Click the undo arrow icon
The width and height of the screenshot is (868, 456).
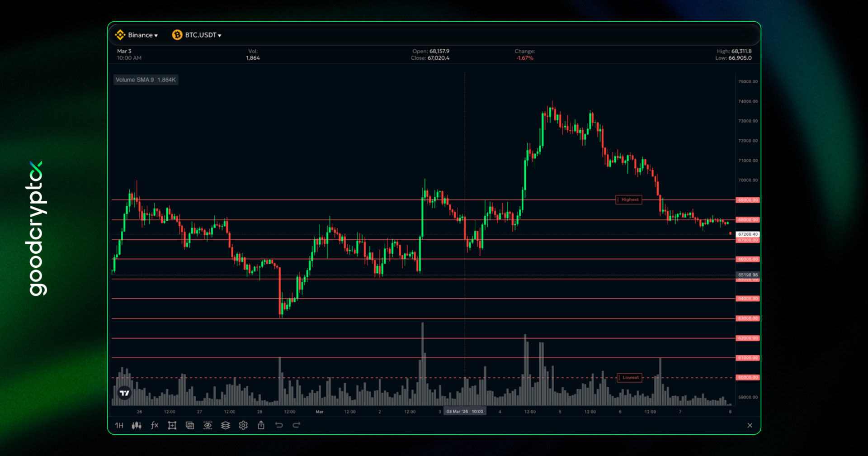[x=279, y=425]
